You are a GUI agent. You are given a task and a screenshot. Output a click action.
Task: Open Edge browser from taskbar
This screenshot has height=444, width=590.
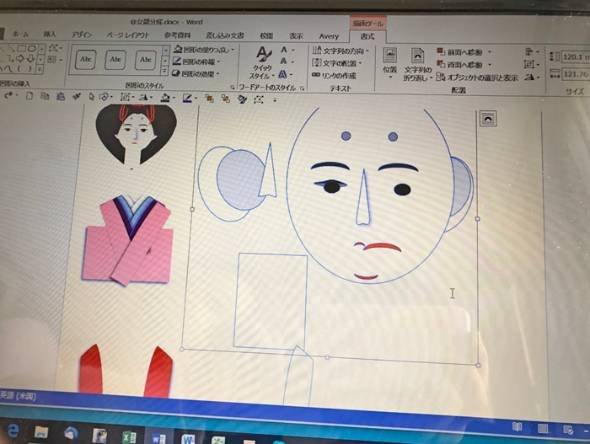point(12,430)
